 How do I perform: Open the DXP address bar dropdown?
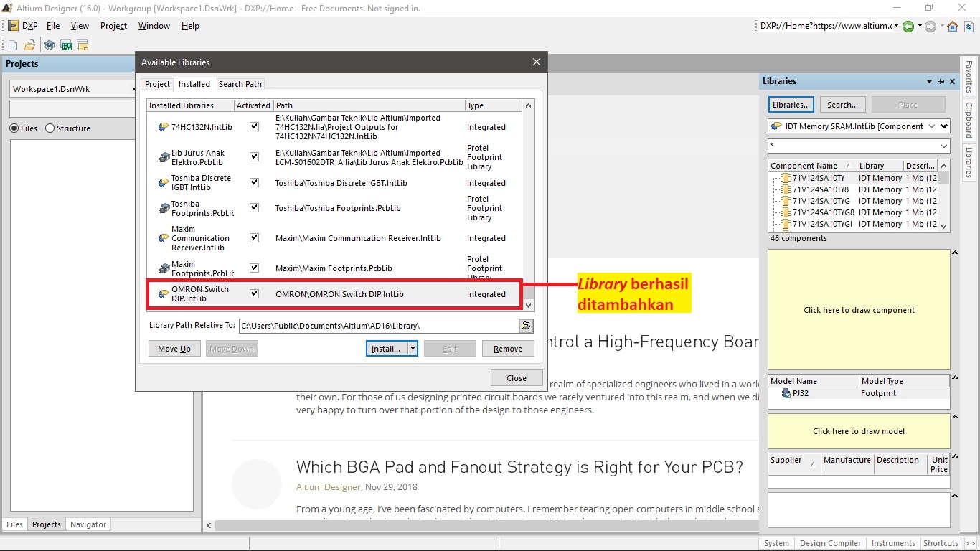click(x=896, y=26)
